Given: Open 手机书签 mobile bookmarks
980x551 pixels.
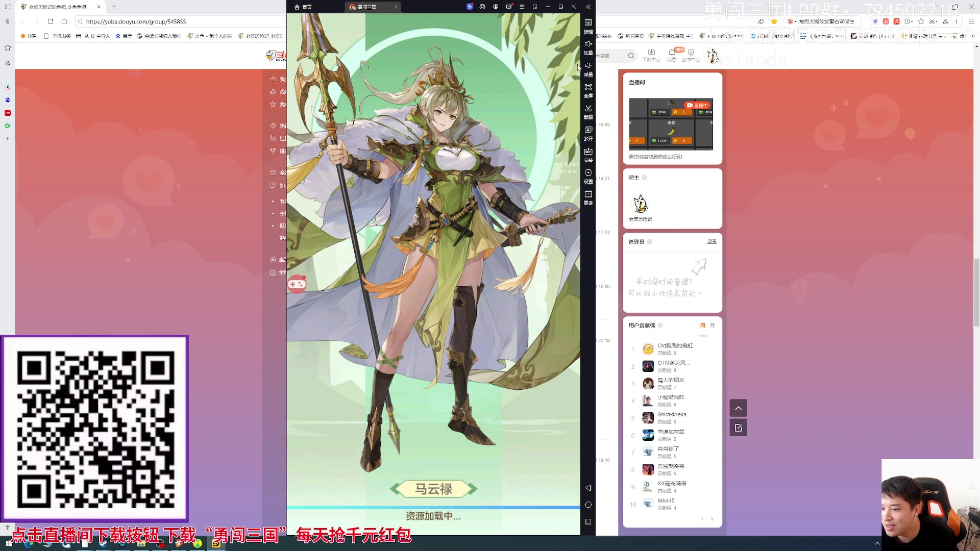Looking at the screenshot, I should (57, 36).
